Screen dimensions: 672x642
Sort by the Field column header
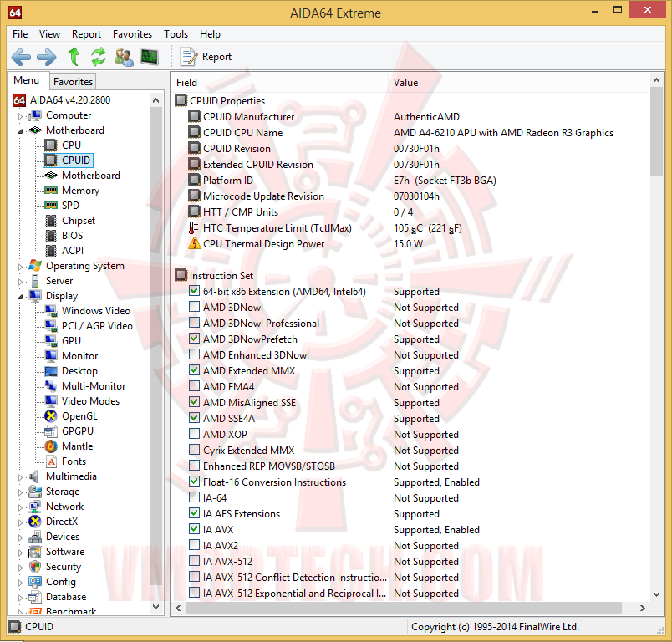tap(280, 83)
